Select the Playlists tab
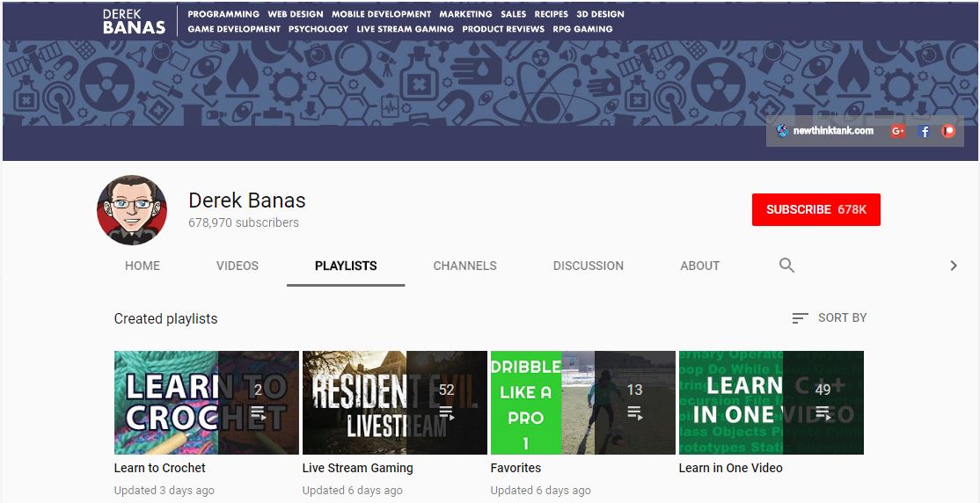980x503 pixels. (x=346, y=266)
